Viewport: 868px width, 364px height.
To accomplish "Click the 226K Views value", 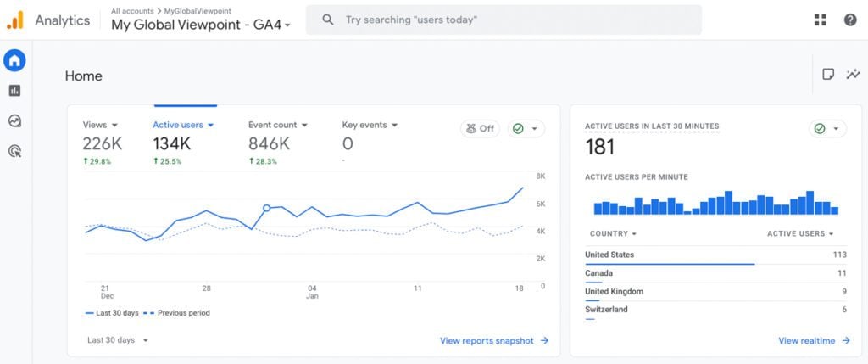I will coord(103,144).
